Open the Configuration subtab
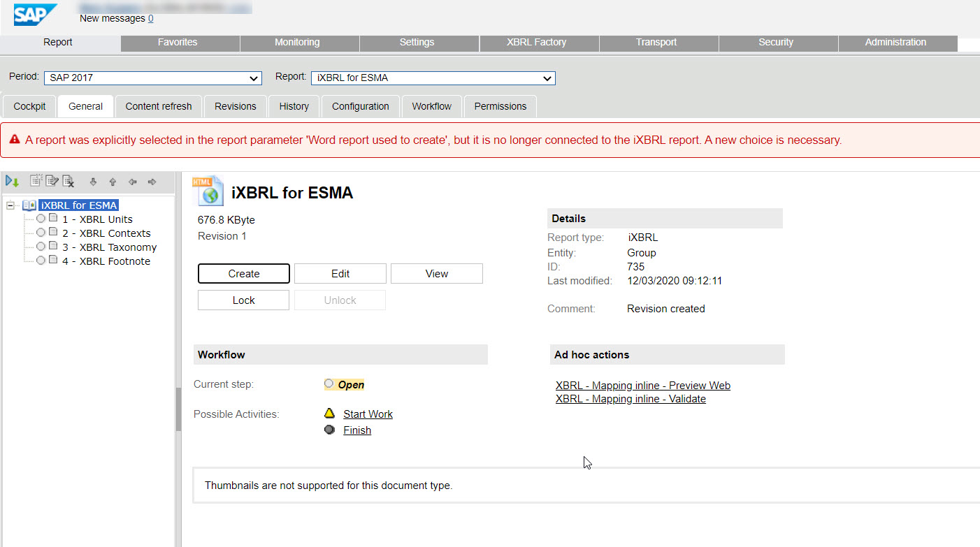Screen dimensions: 980x547 (x=361, y=107)
